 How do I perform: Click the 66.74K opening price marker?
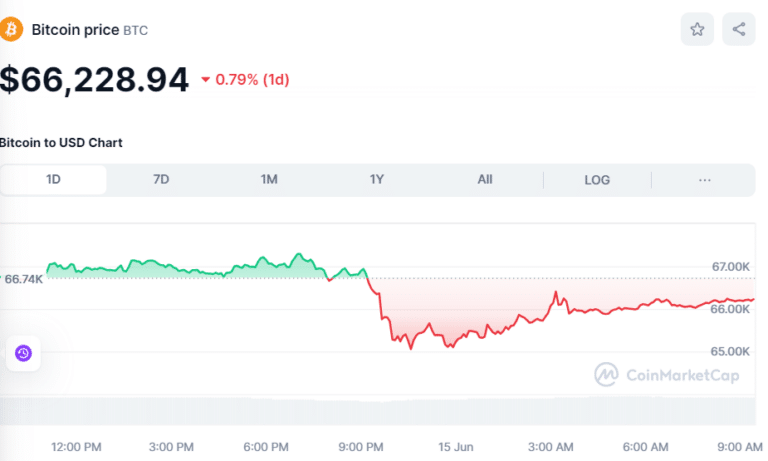click(x=23, y=280)
